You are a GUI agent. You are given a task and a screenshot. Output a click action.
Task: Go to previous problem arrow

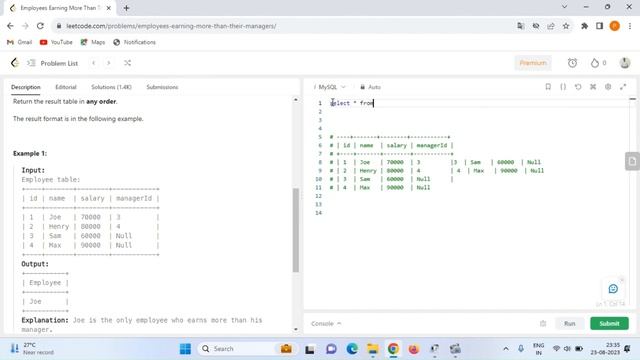[94, 63]
